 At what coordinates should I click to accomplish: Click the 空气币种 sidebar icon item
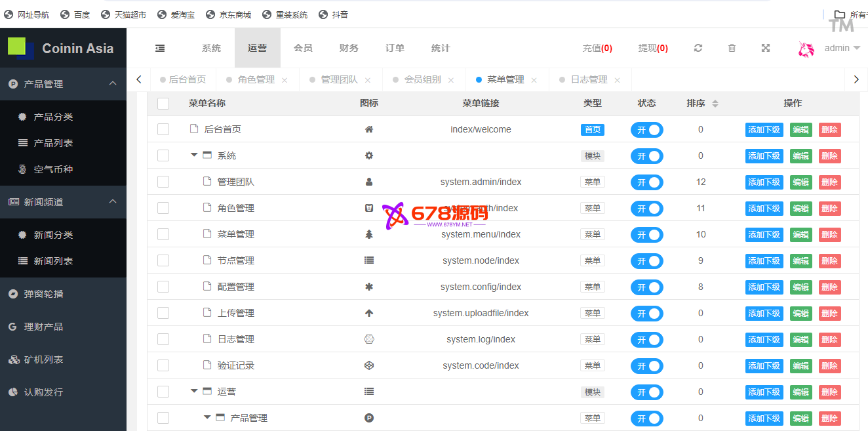tap(53, 169)
